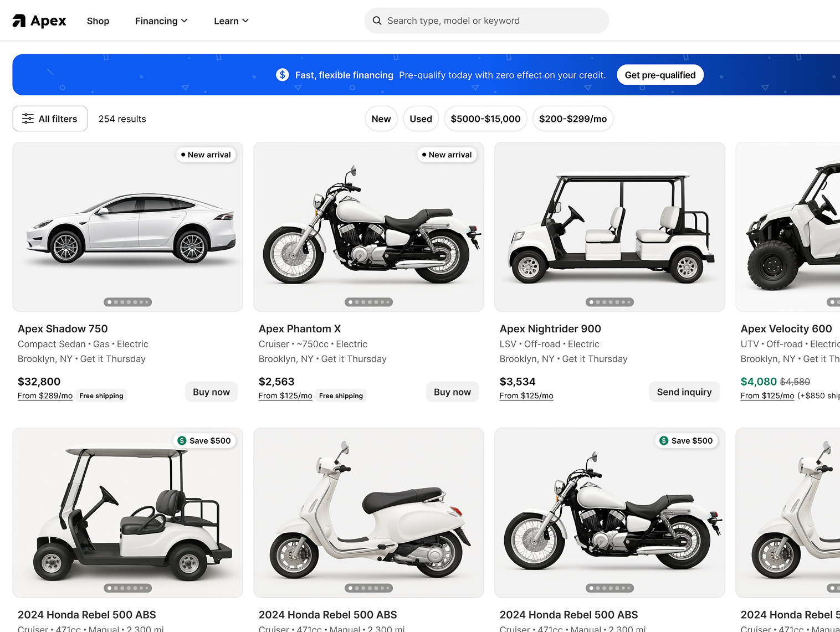Click the Save $500 badge on the cruiser motorcycle card
This screenshot has width=840, height=632.
(687, 440)
